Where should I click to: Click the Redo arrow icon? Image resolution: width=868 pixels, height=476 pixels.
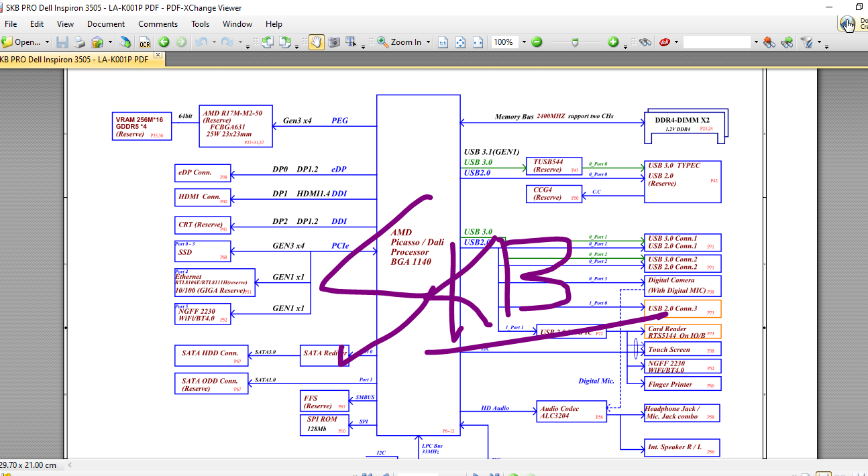point(227,42)
